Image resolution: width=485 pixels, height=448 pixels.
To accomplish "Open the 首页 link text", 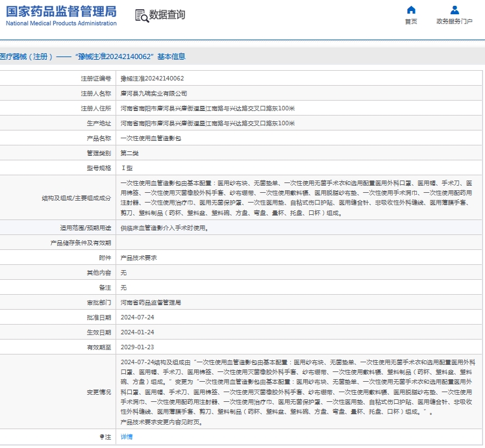I will (411, 21).
